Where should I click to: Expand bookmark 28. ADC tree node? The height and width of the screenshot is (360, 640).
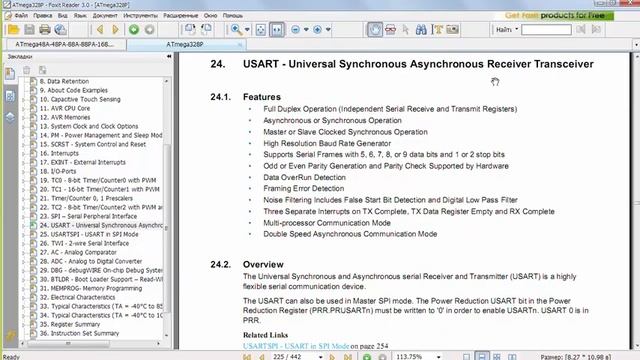(x=24, y=261)
